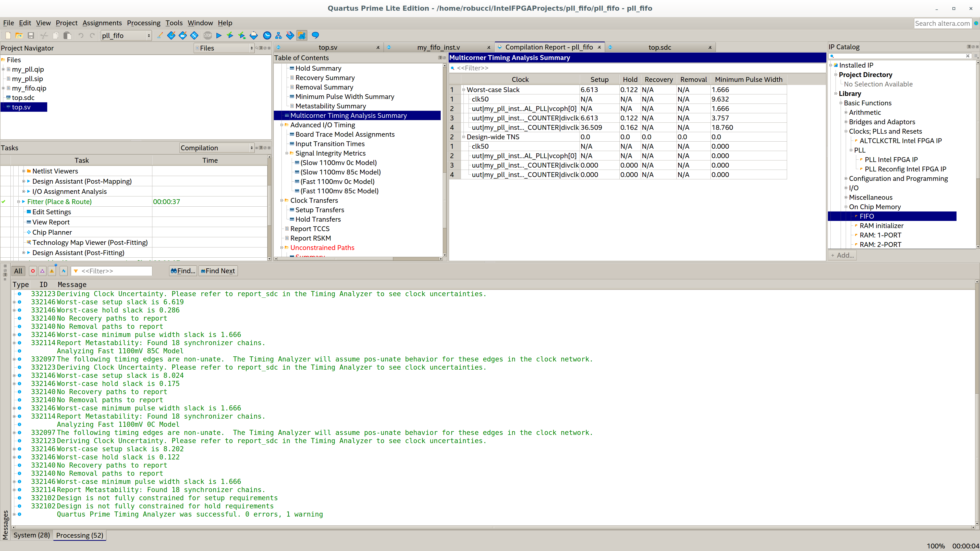The width and height of the screenshot is (980, 551).
Task: Switch to the top.sdc tab
Action: coord(660,47)
